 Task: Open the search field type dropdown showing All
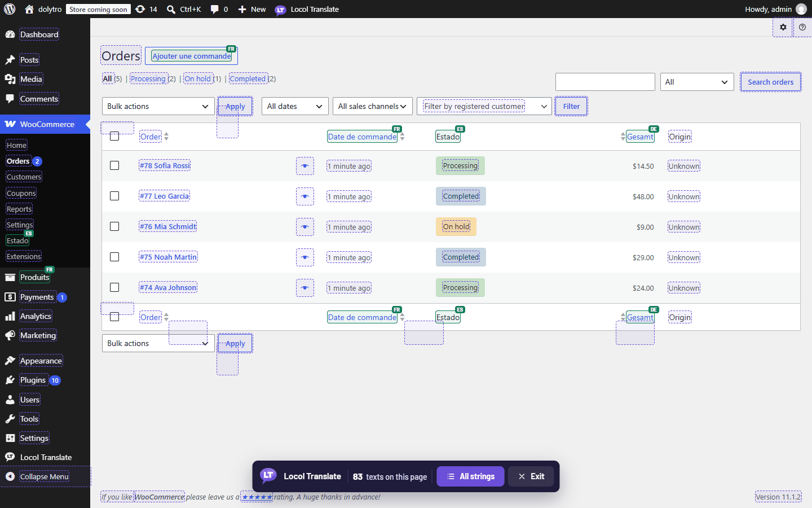697,82
